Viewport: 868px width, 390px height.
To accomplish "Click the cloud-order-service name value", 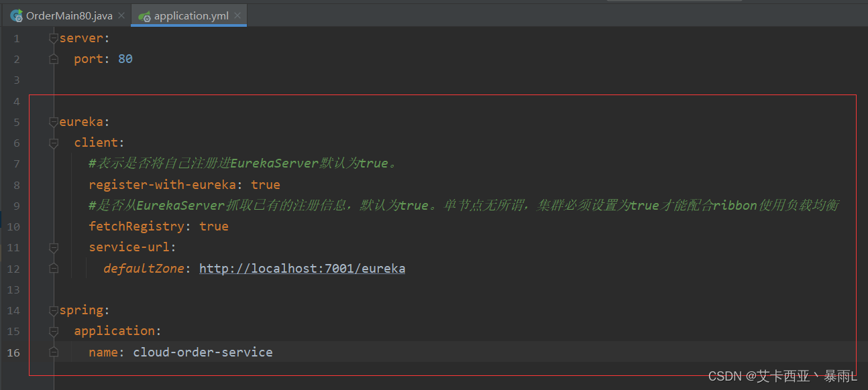I will (203, 352).
